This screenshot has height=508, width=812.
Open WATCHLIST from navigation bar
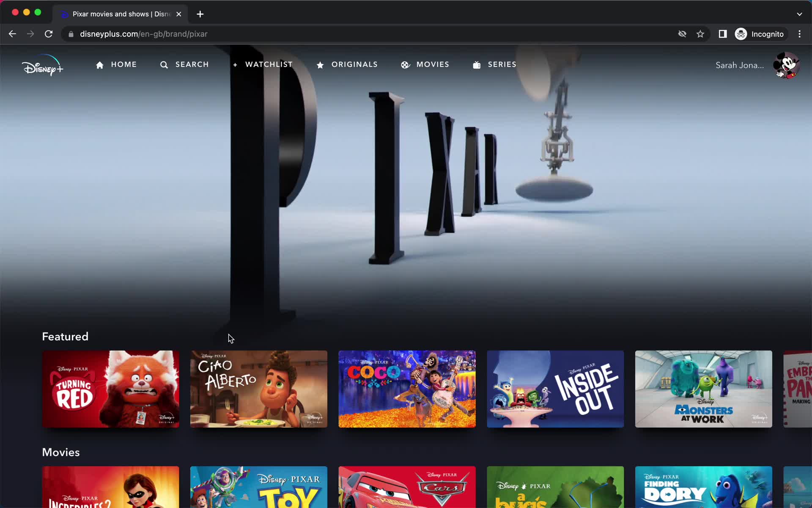[269, 64]
